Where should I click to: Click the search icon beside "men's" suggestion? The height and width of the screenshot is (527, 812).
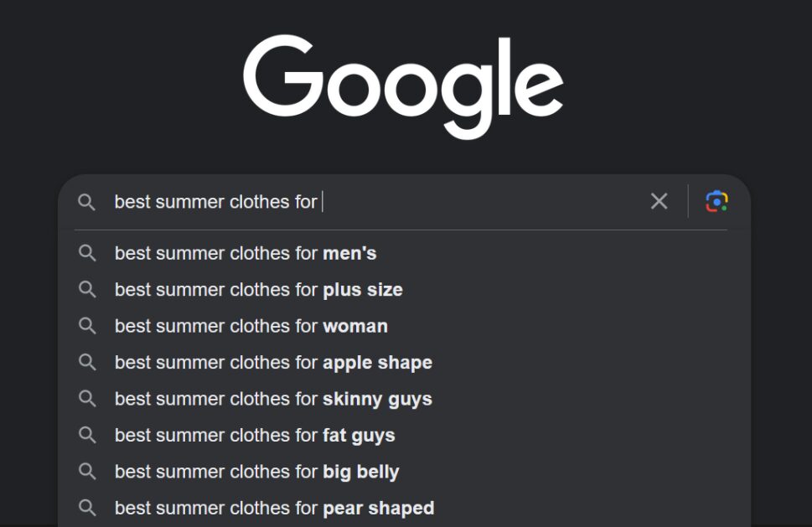coord(87,253)
